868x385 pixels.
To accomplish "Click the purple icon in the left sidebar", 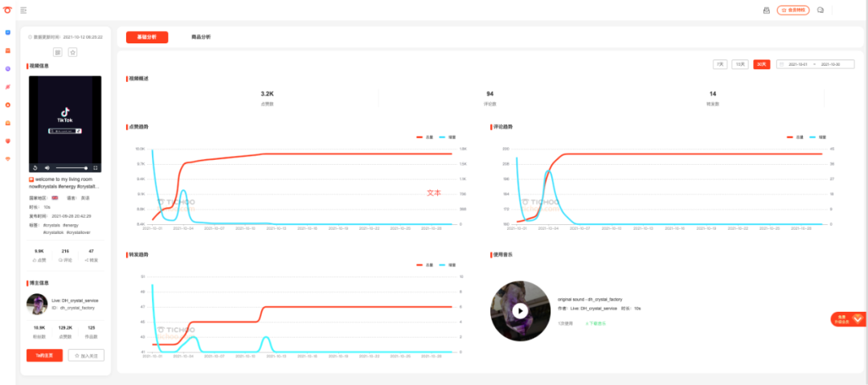I will [x=8, y=68].
